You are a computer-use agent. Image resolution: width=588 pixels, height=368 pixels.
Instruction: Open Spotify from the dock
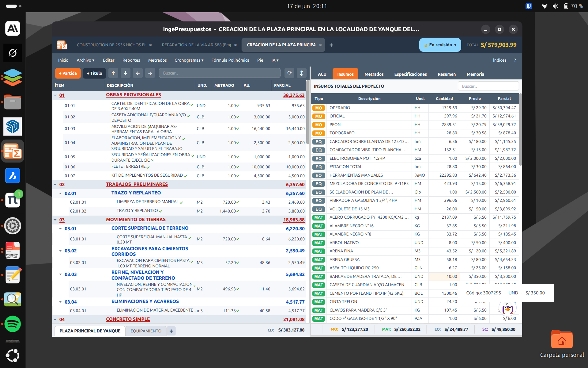(13, 324)
